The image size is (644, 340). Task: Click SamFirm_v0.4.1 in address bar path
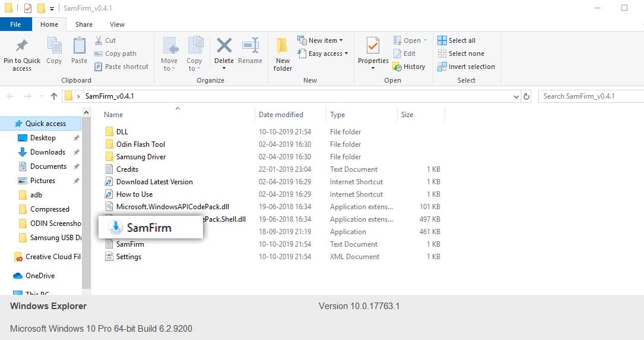[109, 96]
